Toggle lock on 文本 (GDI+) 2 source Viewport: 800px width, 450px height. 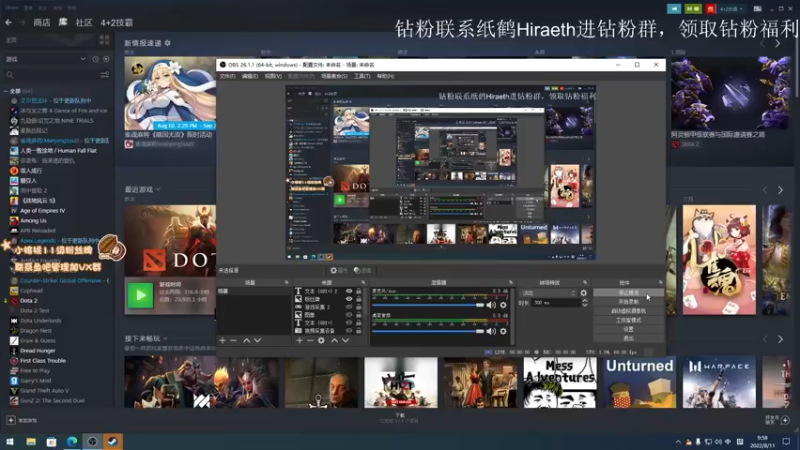coord(359,291)
